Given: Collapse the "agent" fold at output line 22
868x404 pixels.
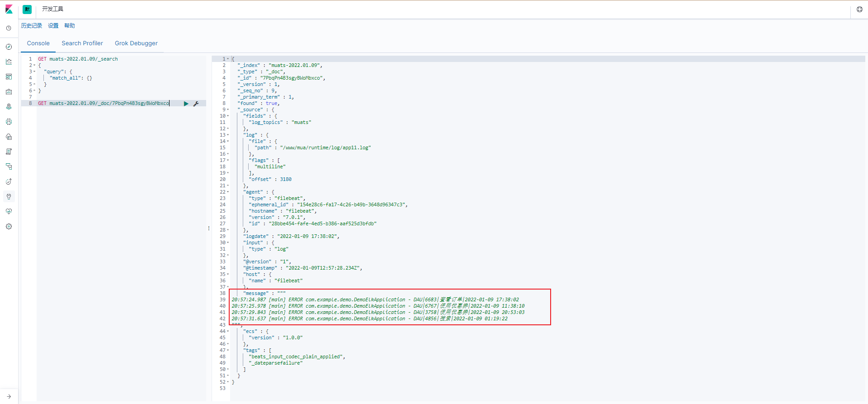Looking at the screenshot, I should (x=228, y=192).
